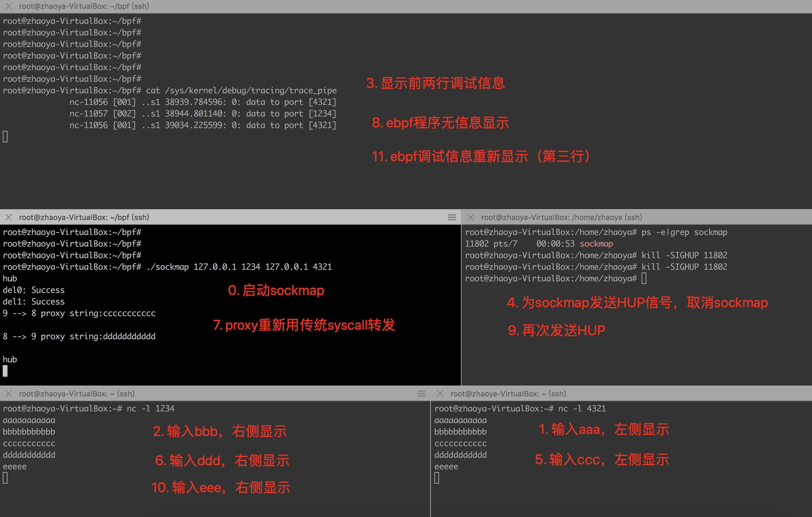Select the eeeee output in nc -l 1234 pane
This screenshot has width=812, height=517.
click(x=15, y=466)
